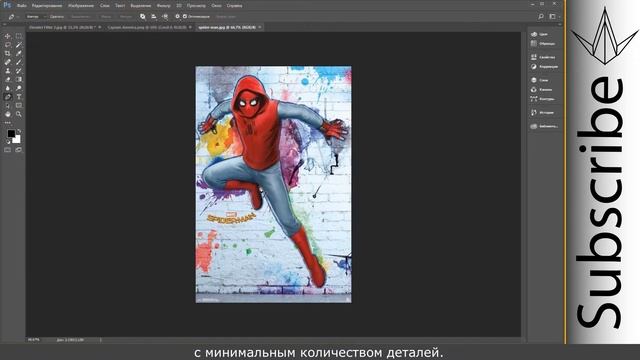Open the Справка menu

point(234,6)
